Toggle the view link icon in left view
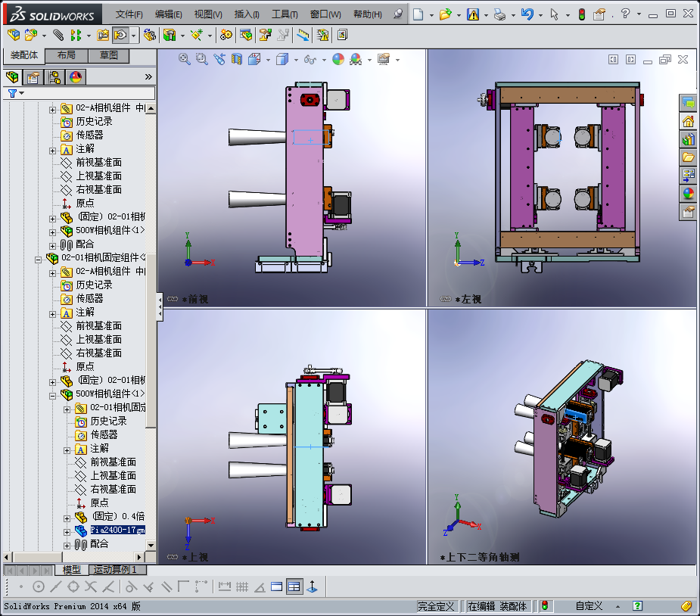Viewport: 700px width, 616px height. [446, 299]
